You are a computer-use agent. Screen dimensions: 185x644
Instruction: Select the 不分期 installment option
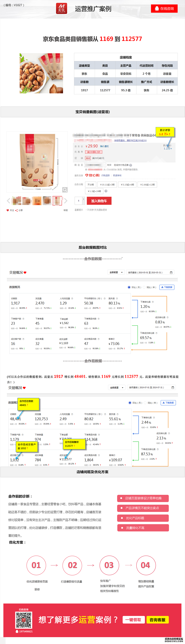pyautogui.click(x=90, y=185)
